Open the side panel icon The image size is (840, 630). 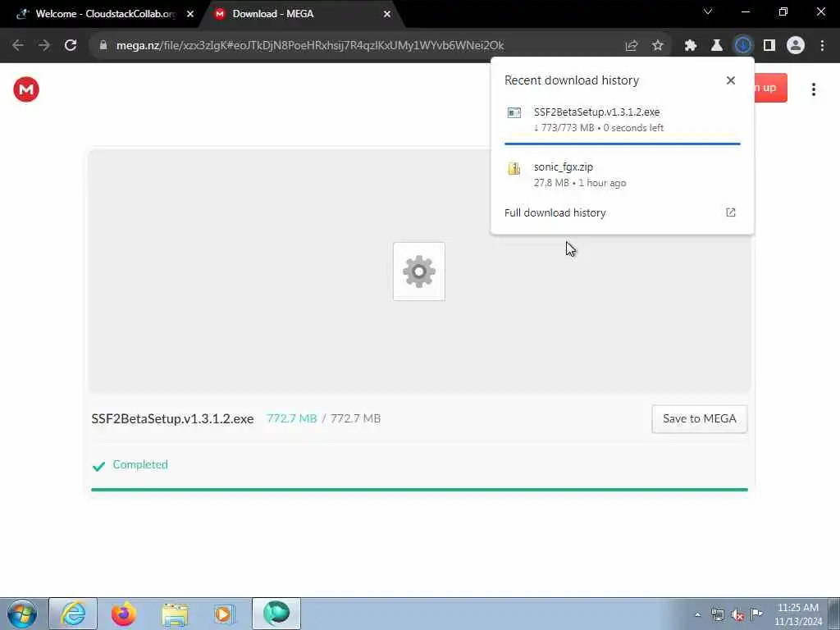click(x=769, y=46)
